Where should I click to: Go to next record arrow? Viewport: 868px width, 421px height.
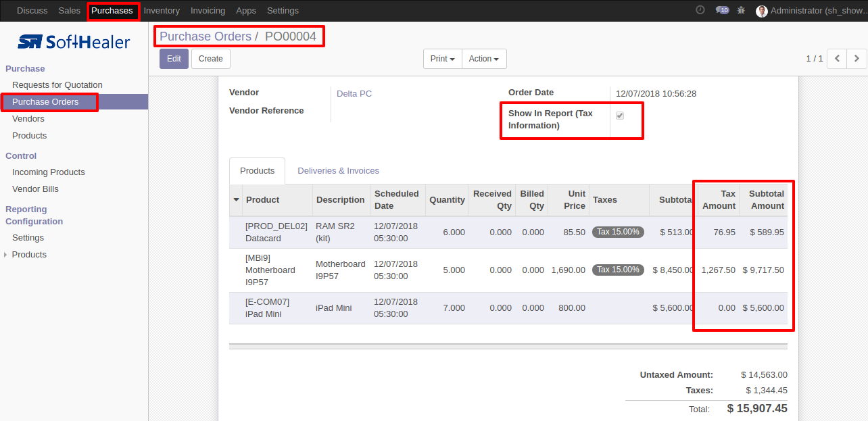click(x=857, y=59)
